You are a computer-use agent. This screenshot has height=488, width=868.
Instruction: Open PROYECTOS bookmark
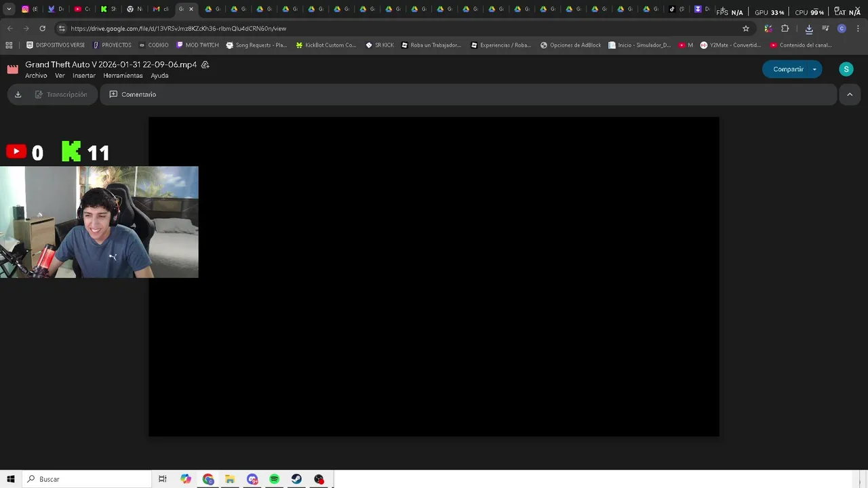click(x=112, y=45)
